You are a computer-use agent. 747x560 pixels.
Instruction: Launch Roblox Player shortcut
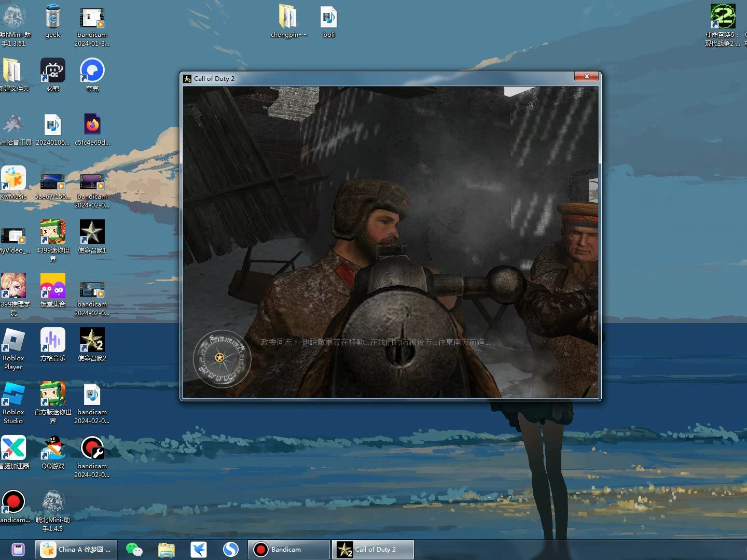pyautogui.click(x=13, y=349)
